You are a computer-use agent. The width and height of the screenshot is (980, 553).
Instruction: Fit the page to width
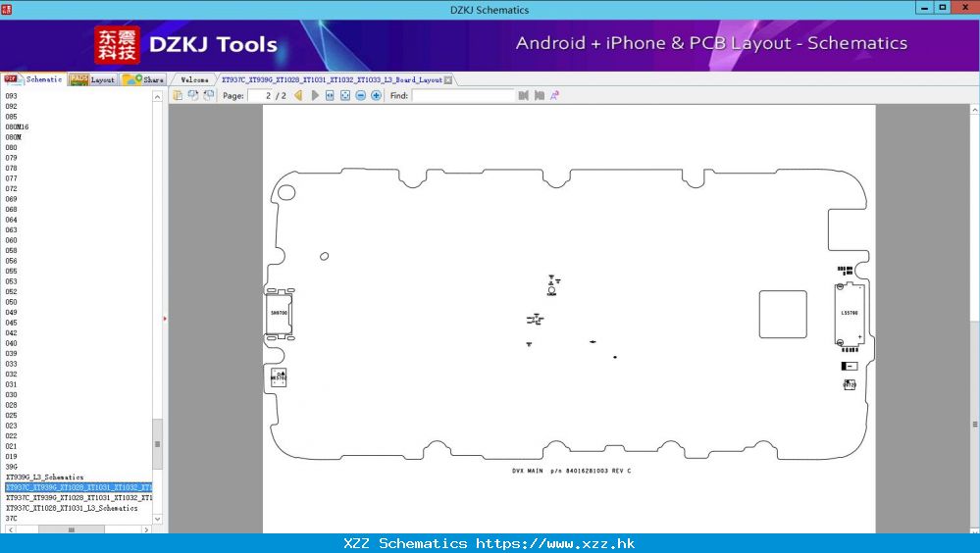tap(330, 96)
